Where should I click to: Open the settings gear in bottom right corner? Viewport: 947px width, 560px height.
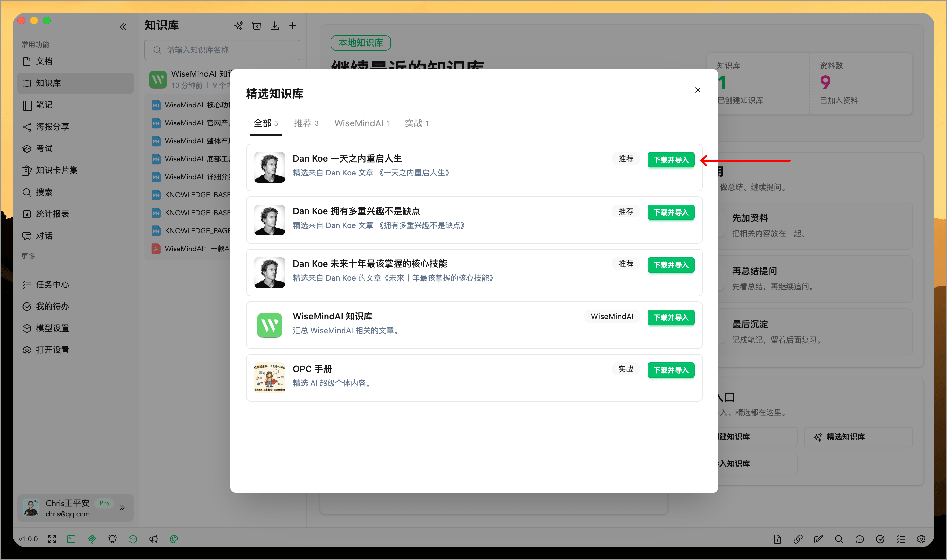tap(921, 539)
